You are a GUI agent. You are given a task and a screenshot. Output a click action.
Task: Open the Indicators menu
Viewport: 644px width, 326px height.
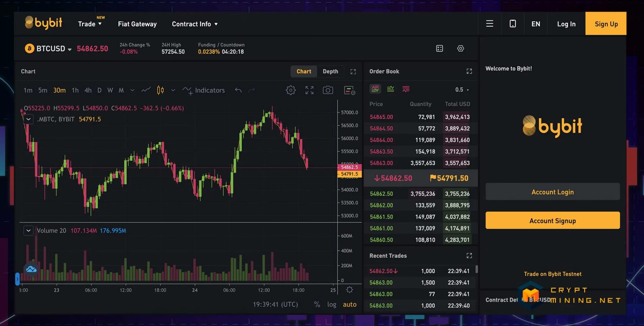click(203, 91)
